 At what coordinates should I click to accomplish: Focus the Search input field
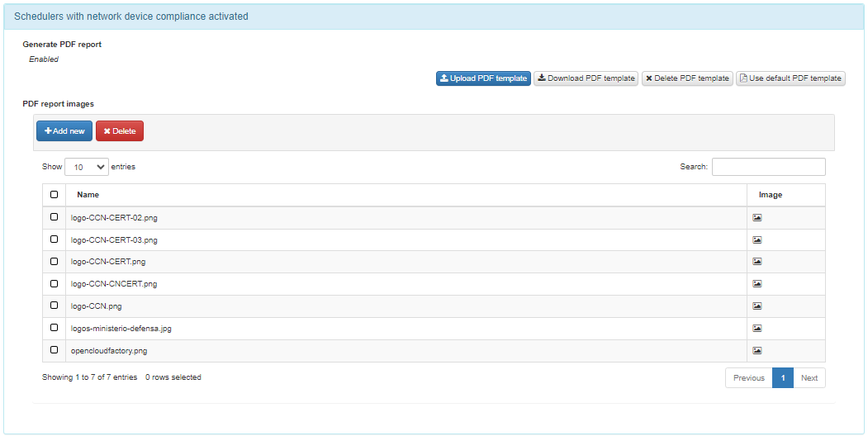(x=768, y=167)
